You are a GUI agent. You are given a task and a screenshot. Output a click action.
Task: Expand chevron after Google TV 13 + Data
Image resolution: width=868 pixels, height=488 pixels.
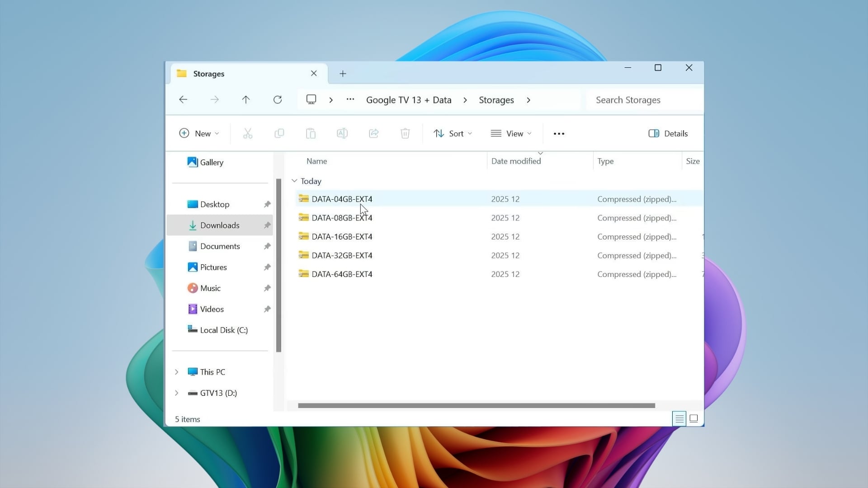pos(465,100)
